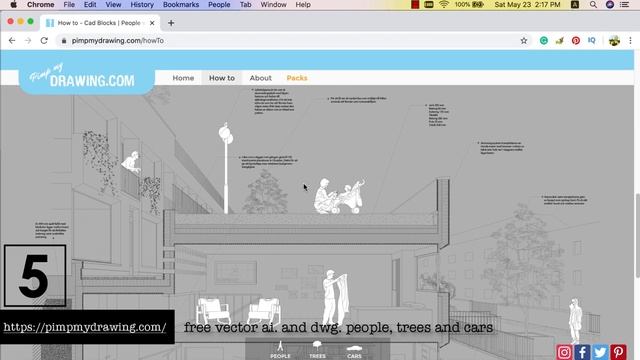
Task: Reload the current page
Action: [x=44, y=40]
